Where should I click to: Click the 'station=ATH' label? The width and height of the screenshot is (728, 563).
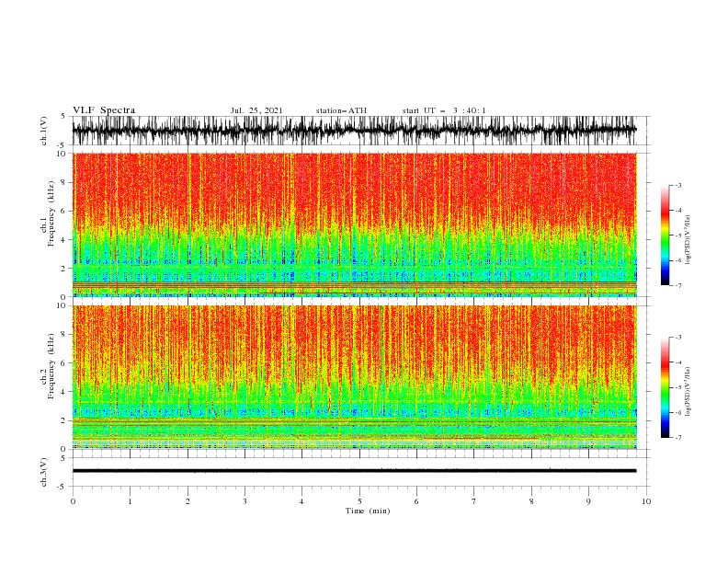tap(341, 110)
